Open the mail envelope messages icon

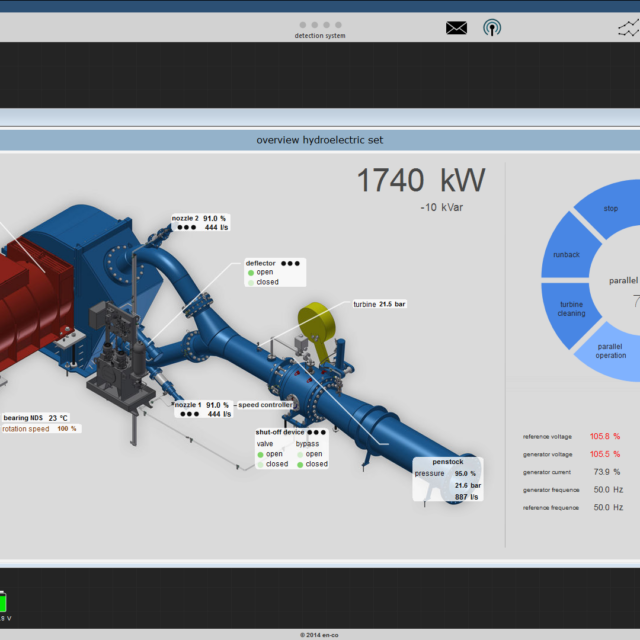(456, 27)
